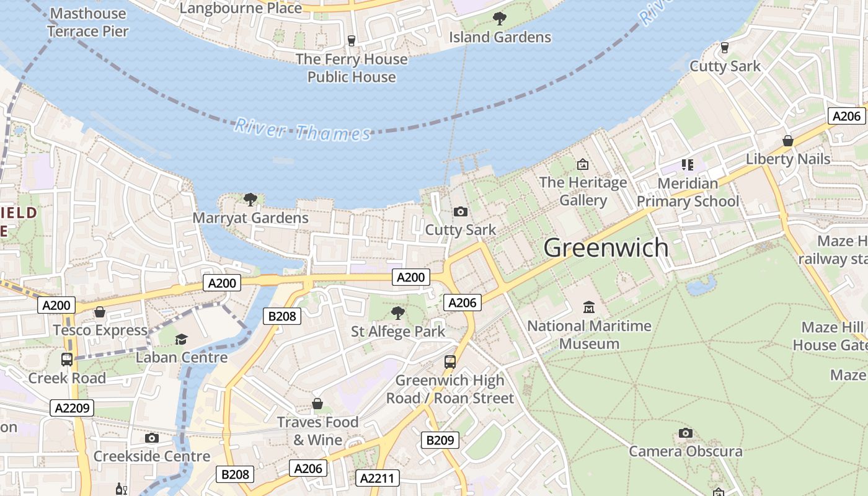Select the A2209 road shield
Image resolution: width=868 pixels, height=496 pixels.
click(73, 408)
